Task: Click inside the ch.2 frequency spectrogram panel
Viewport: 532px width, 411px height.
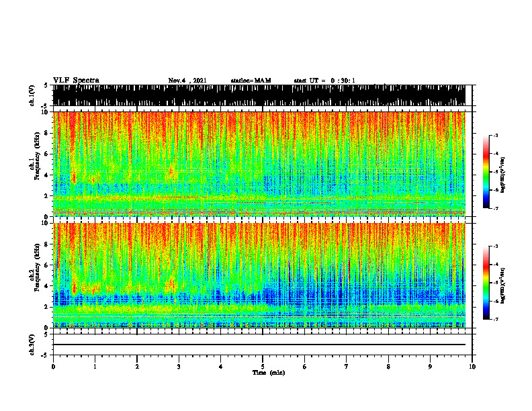Action: [x=259, y=275]
